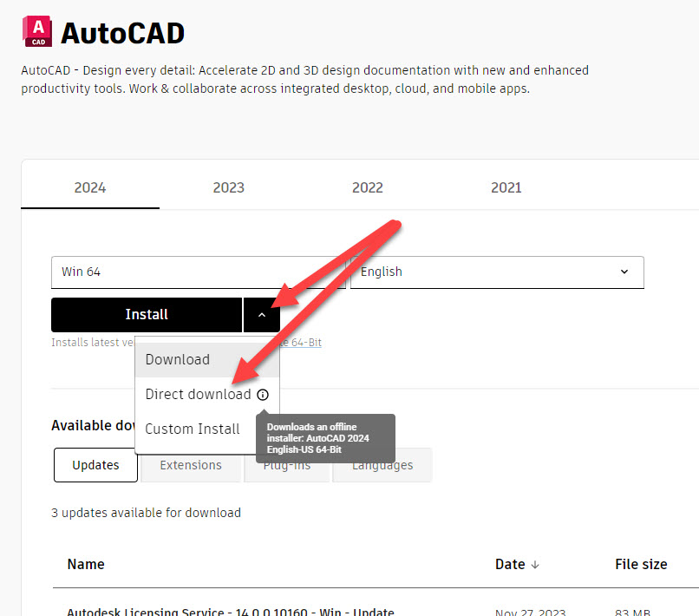
Task: Click the "3 updates available for download" text
Action: pyautogui.click(x=147, y=513)
